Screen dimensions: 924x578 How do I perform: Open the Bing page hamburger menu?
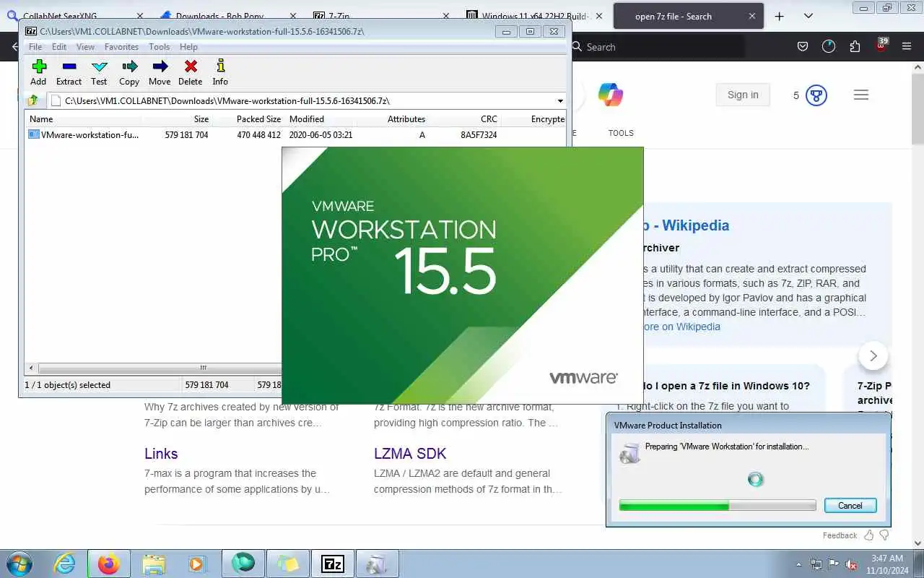click(x=860, y=95)
